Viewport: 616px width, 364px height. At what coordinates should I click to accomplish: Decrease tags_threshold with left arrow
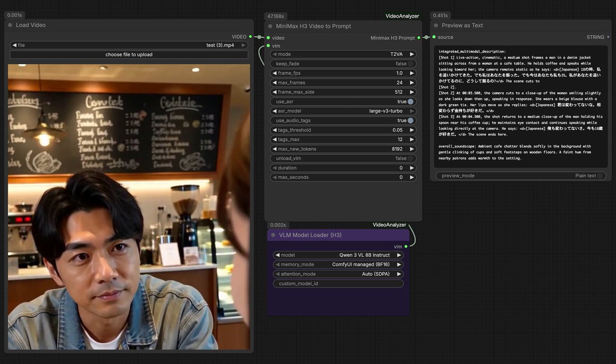click(274, 130)
